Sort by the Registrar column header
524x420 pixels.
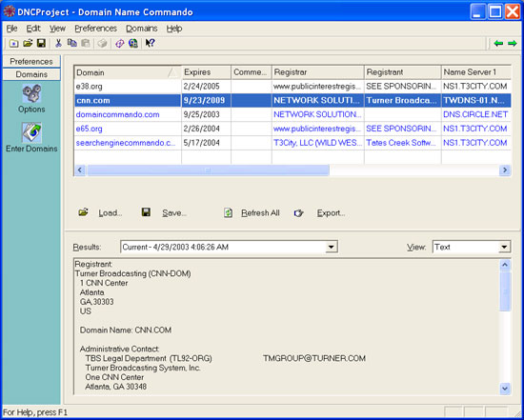(x=318, y=72)
